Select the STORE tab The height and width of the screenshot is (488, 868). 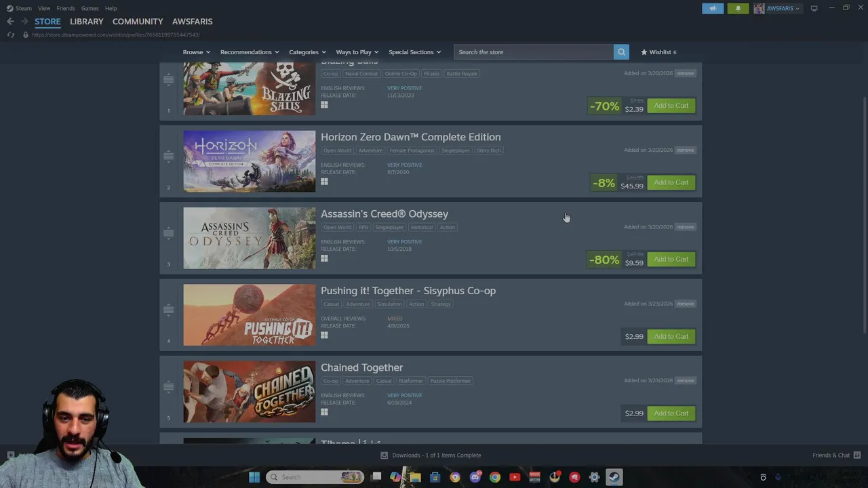[47, 22]
